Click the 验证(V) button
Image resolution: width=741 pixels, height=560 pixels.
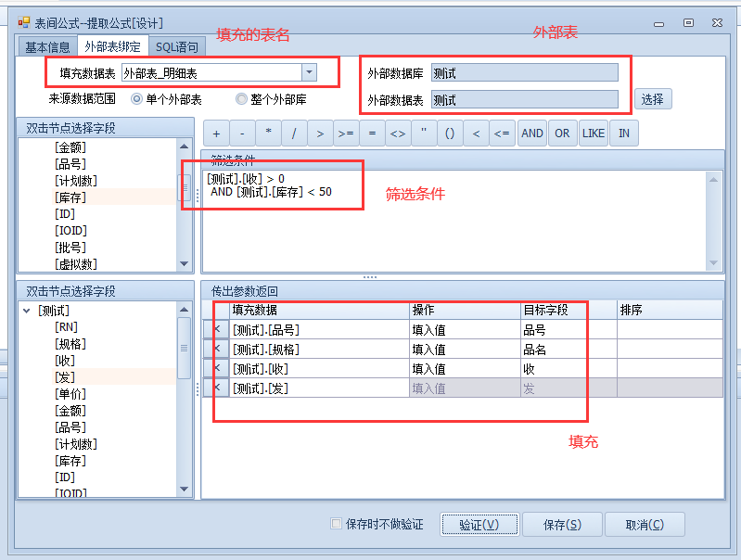(479, 525)
